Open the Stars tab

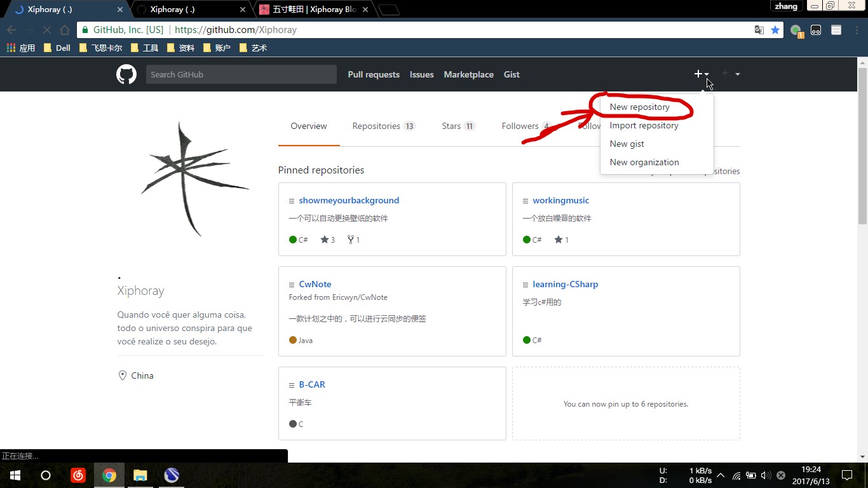458,126
